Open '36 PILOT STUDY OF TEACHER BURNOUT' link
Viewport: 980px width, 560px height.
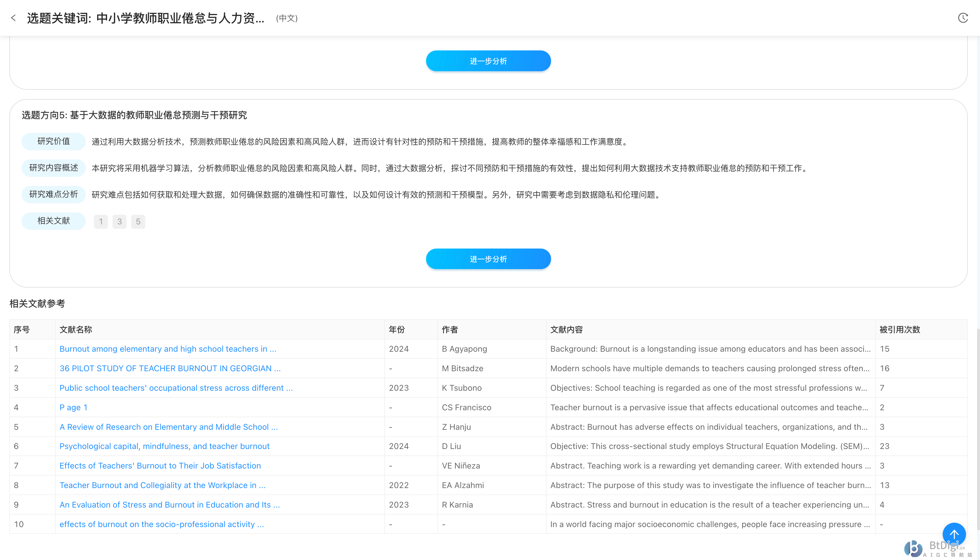[x=170, y=368]
